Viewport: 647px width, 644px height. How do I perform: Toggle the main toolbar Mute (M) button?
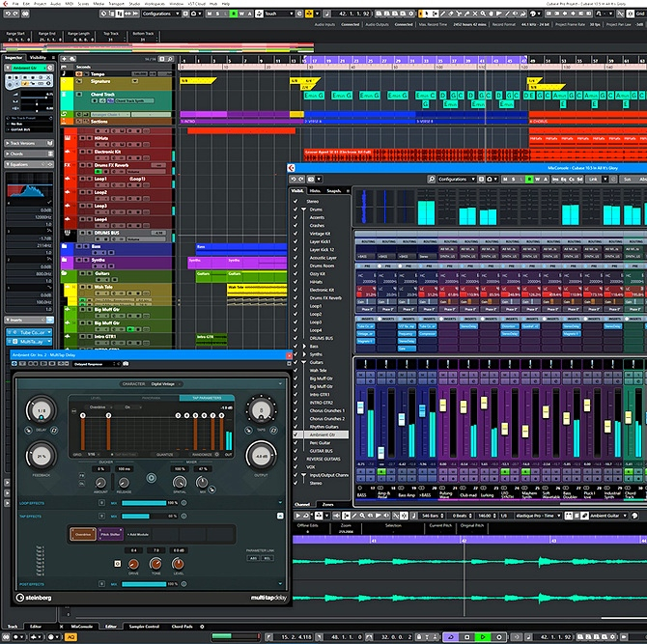pos(210,14)
